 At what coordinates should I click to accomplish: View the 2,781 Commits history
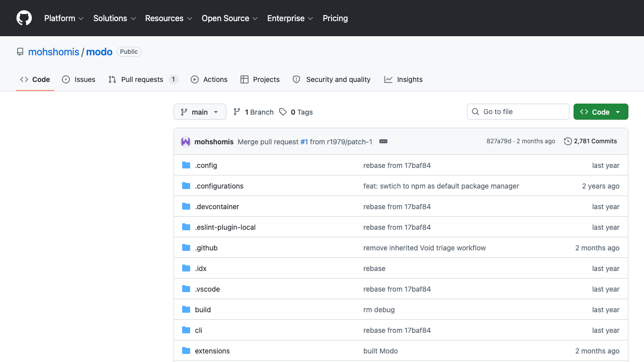tap(591, 141)
